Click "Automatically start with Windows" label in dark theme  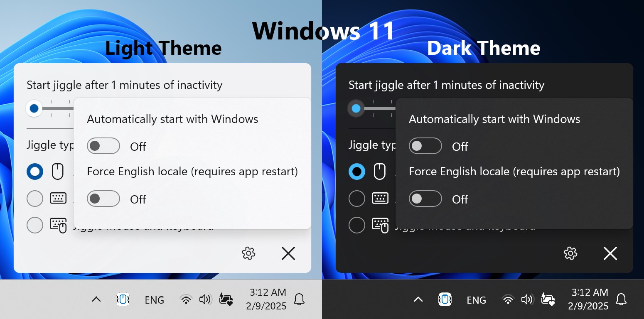[x=494, y=119]
